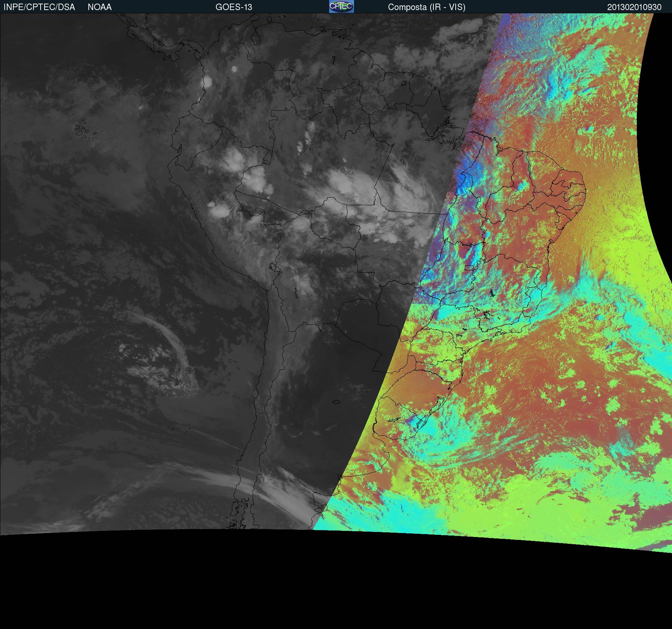Screen dimensions: 672x629
Task: Click the Composta (IR - VIS) title
Action: 427,7
